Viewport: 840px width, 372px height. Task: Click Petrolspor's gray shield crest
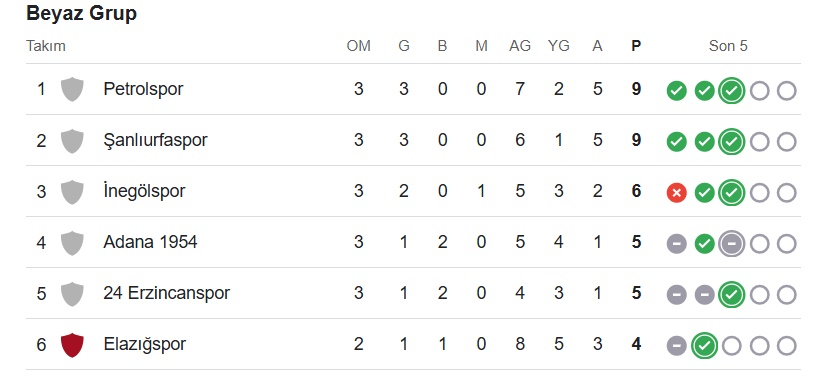point(72,89)
